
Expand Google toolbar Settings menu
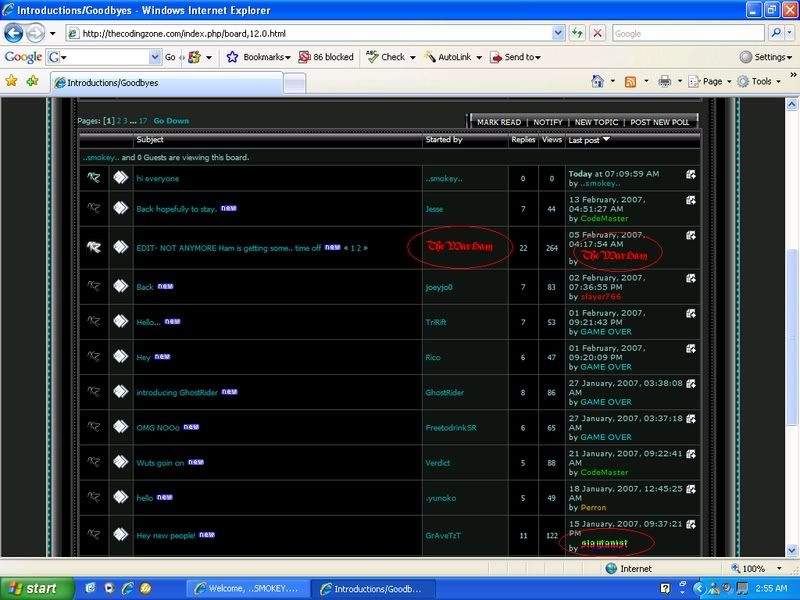(768, 57)
